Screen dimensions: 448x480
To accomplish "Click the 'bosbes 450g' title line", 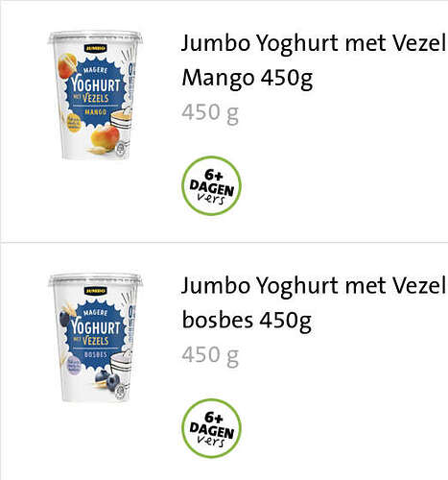I will tap(247, 321).
